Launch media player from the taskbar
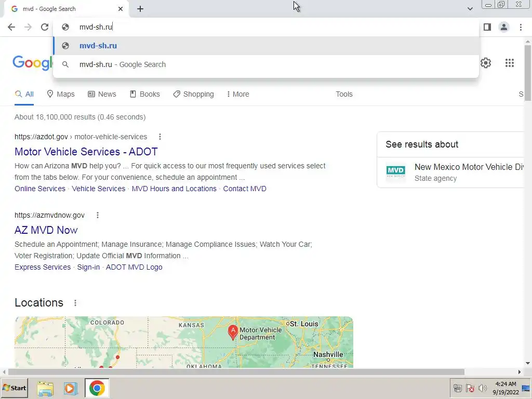 pos(71,388)
